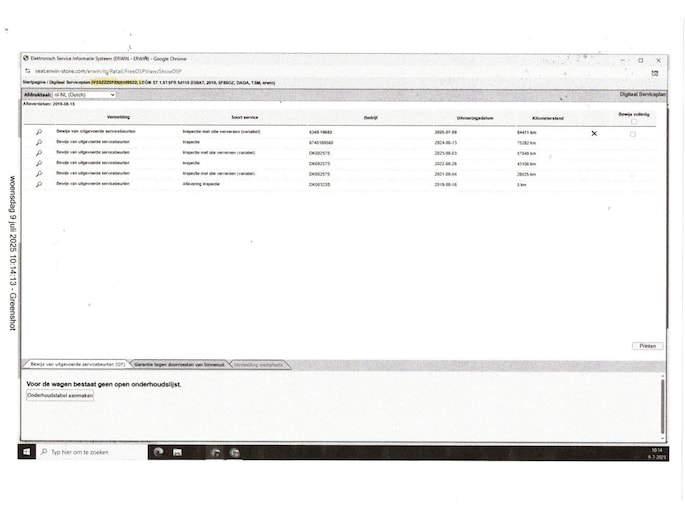This screenshot has width=685, height=514.
Task: Tick the checkbox in the 84471 km row
Action: (x=632, y=133)
